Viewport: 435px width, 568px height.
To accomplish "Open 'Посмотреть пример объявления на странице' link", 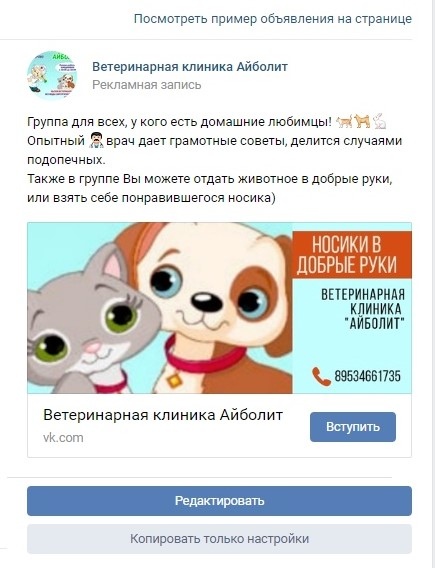I will [273, 18].
